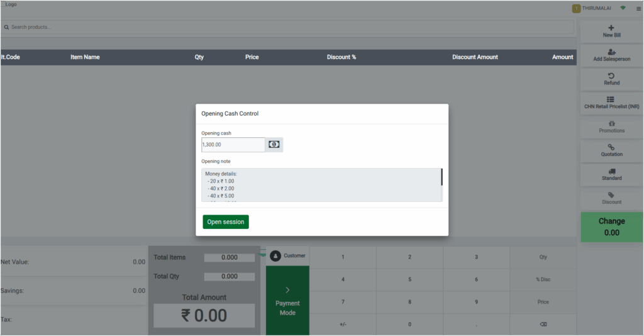
Task: Open the Refund option
Action: (x=611, y=79)
